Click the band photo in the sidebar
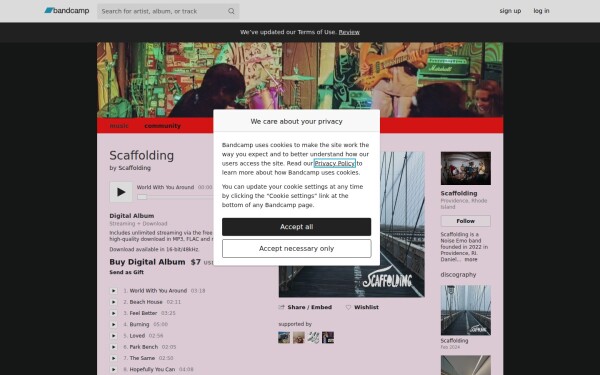The height and width of the screenshot is (375, 600). click(466, 168)
